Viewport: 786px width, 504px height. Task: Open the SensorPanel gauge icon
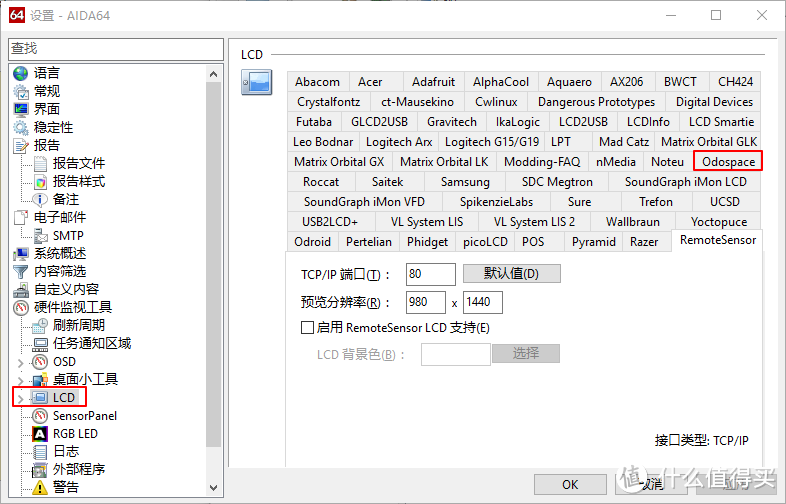[40, 416]
